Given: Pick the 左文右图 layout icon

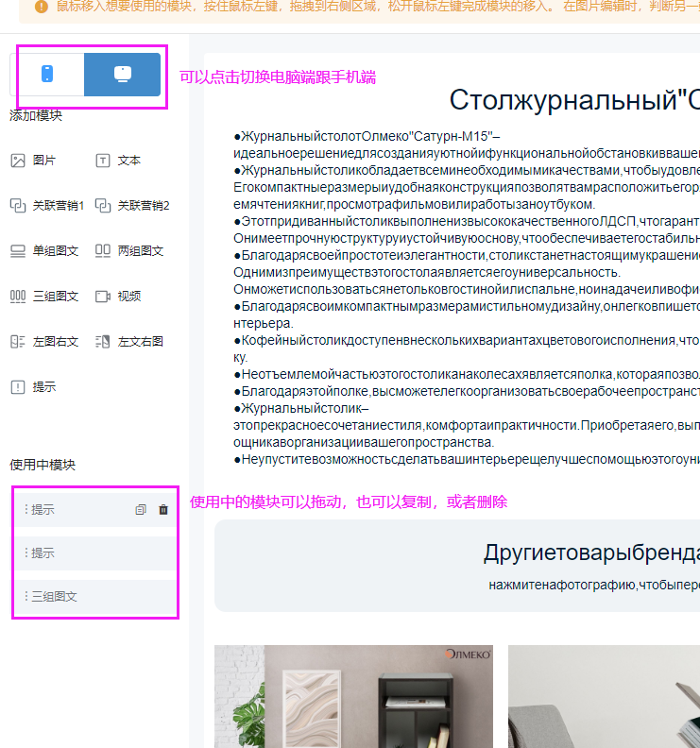Looking at the screenshot, I should click(x=103, y=342).
